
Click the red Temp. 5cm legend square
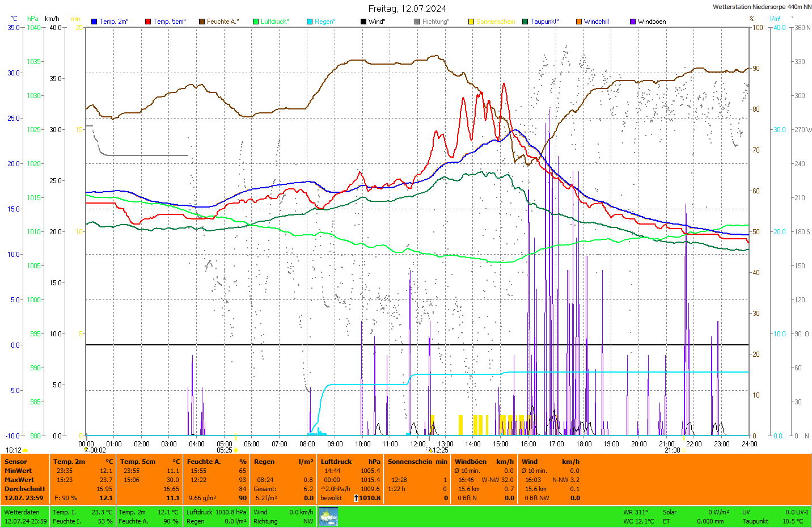pyautogui.click(x=148, y=22)
